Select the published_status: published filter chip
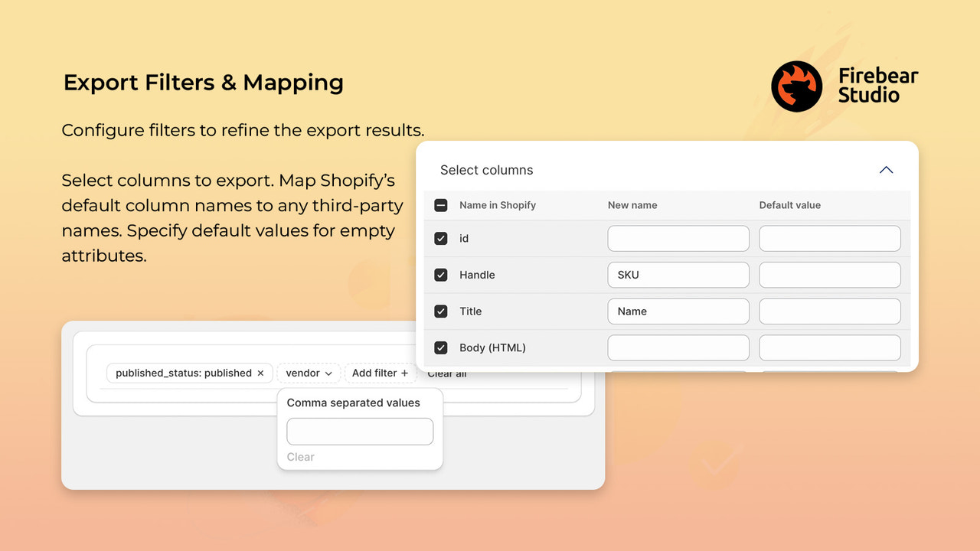Screen dimensions: 980x551 184,373
